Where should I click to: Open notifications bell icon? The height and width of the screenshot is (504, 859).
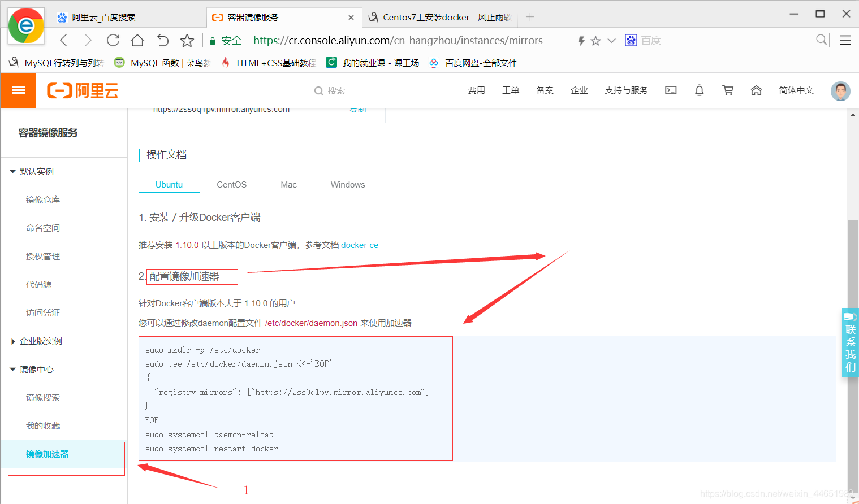700,90
